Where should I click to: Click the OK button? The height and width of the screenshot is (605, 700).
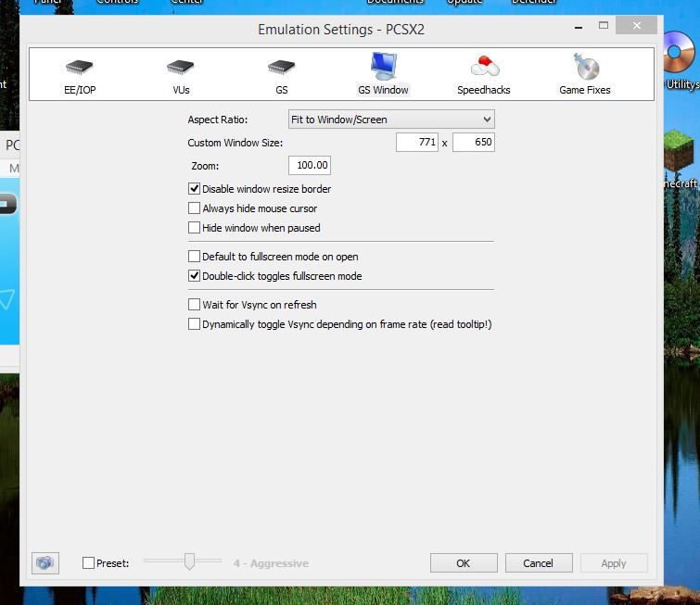(464, 563)
